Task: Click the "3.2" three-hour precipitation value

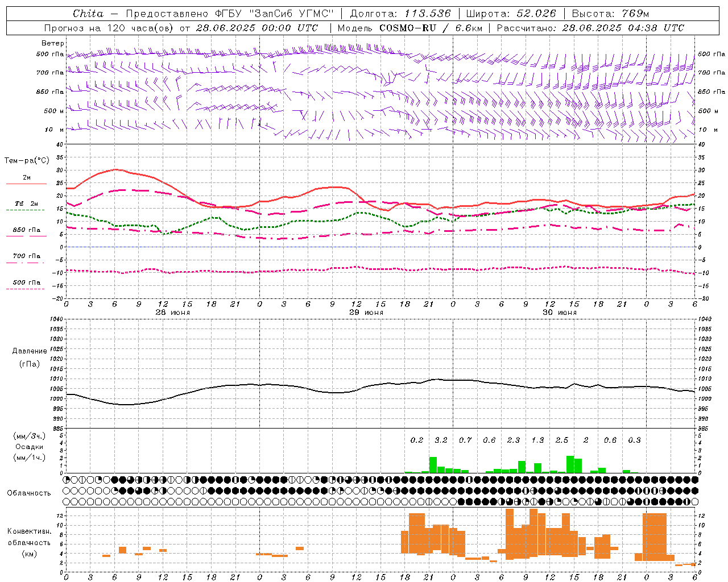Action: click(441, 440)
